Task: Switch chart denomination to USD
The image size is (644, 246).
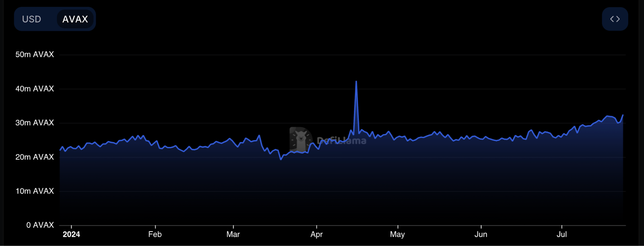Action: point(32,19)
